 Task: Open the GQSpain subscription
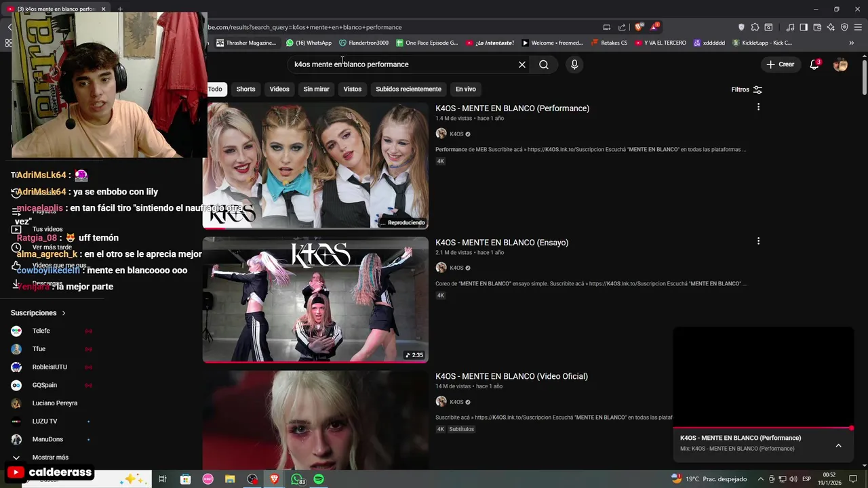[x=52, y=385]
